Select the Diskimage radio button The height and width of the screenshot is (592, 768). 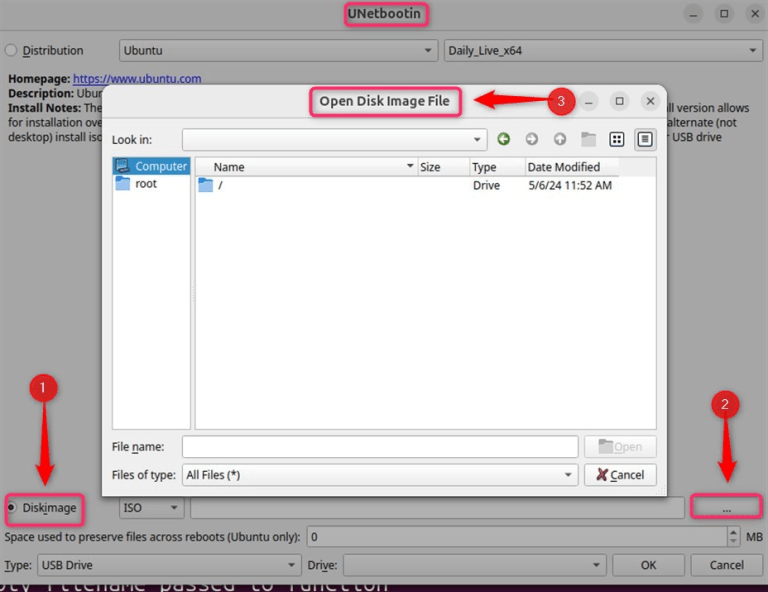[11, 507]
